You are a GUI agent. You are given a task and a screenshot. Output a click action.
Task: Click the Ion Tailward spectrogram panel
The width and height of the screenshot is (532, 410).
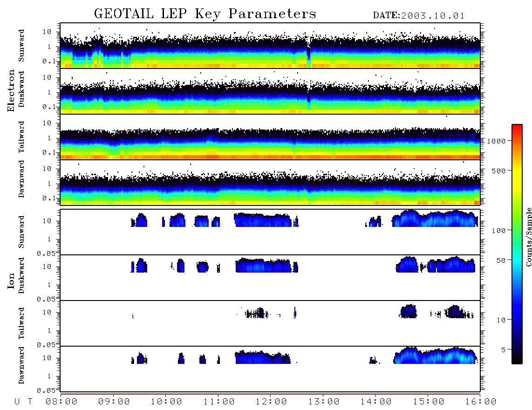(x=270, y=323)
